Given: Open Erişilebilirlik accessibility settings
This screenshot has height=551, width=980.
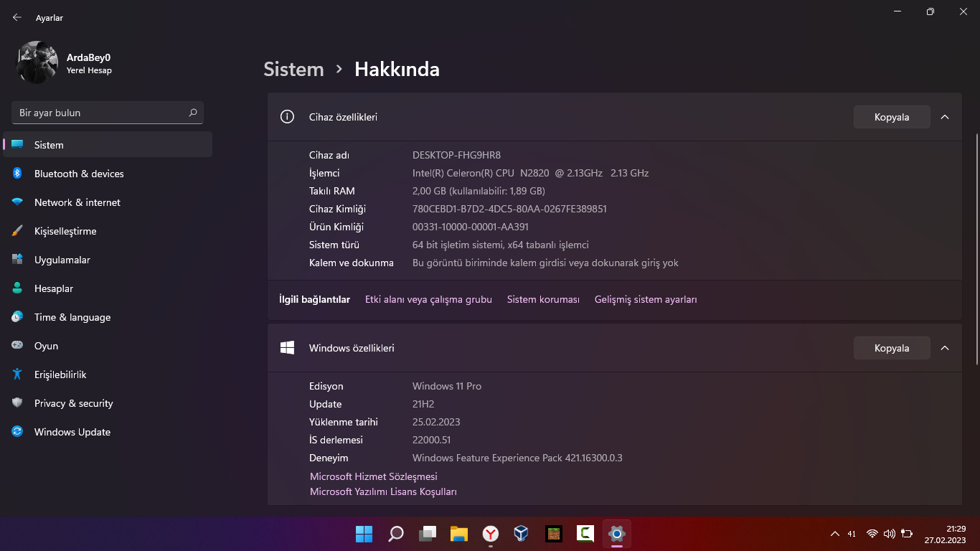Looking at the screenshot, I should tap(108, 375).
